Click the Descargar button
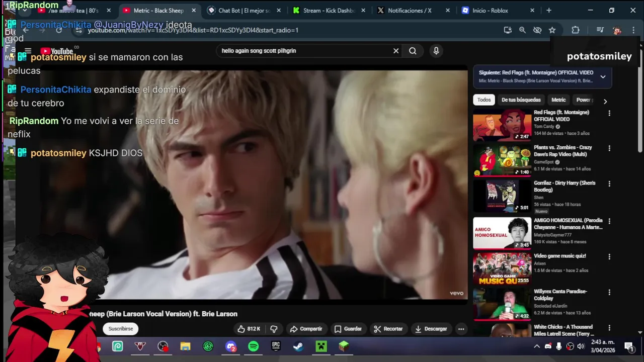This screenshot has height=362, width=644. click(x=431, y=329)
